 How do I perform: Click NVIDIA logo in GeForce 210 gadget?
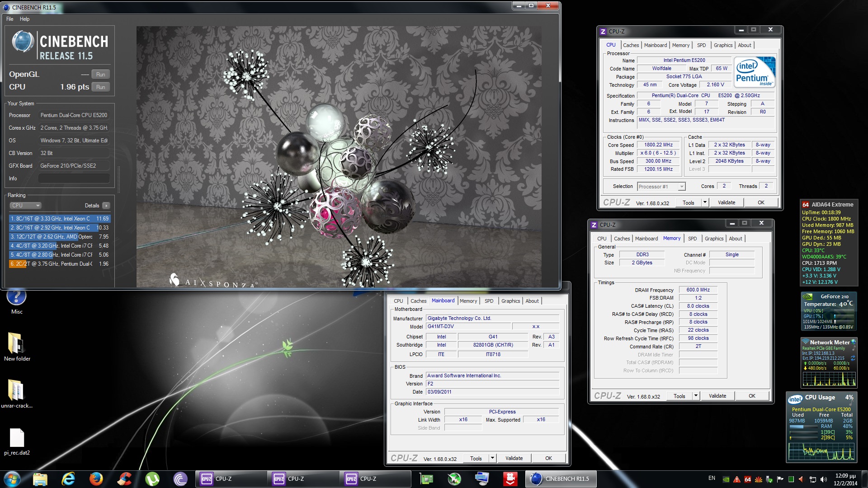(x=807, y=297)
